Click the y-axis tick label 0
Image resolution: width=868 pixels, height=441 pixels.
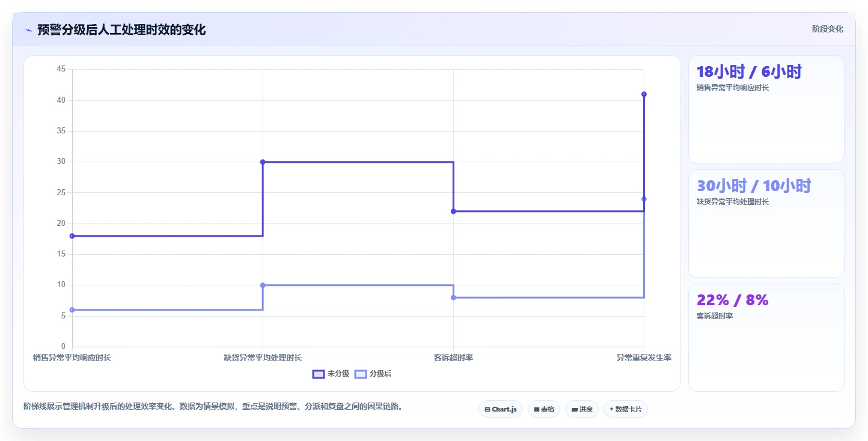pyautogui.click(x=63, y=347)
